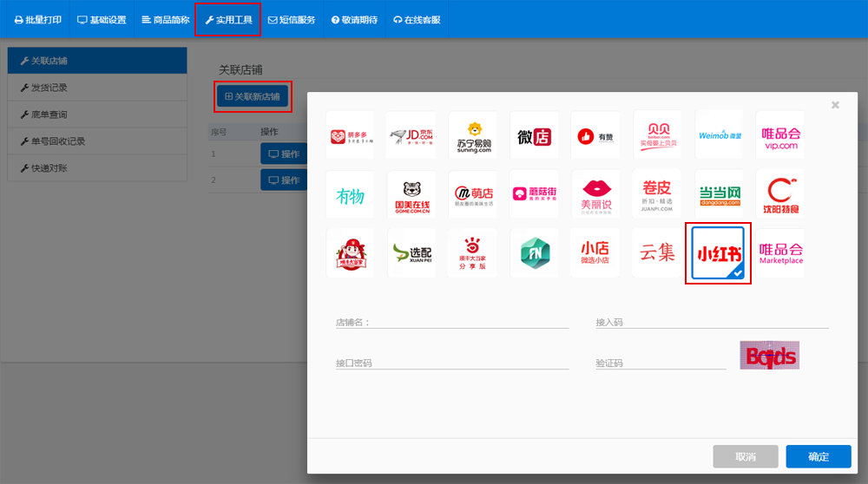Viewport: 868px width, 484px height.
Task: Open 底单查询 in the sidebar
Action: click(97, 114)
